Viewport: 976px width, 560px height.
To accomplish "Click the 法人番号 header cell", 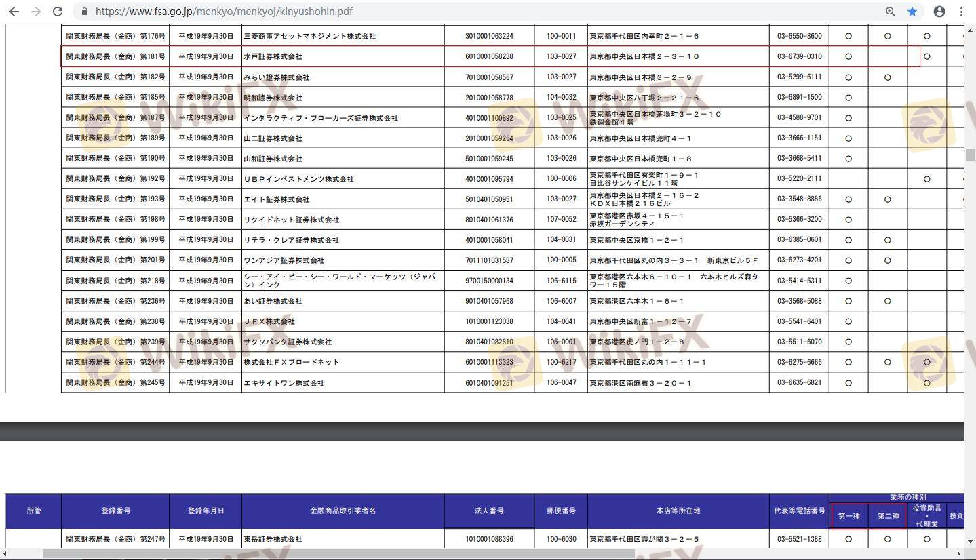I will (x=489, y=511).
